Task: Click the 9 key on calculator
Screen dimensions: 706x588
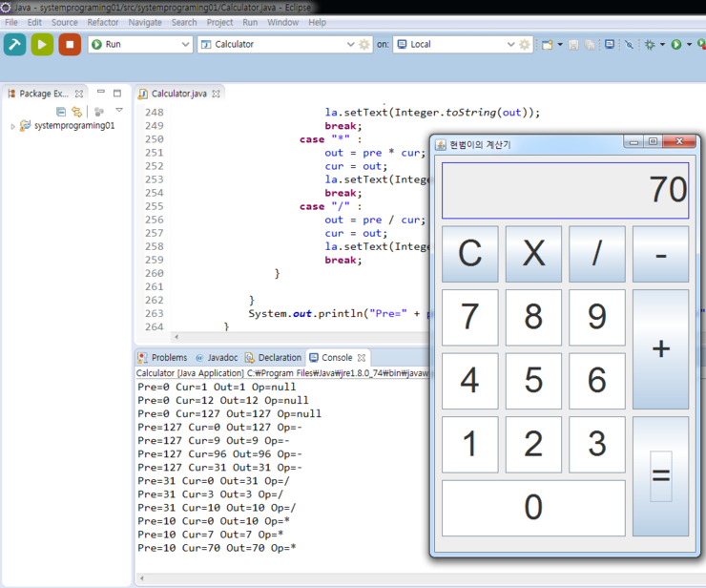Action: [597, 318]
